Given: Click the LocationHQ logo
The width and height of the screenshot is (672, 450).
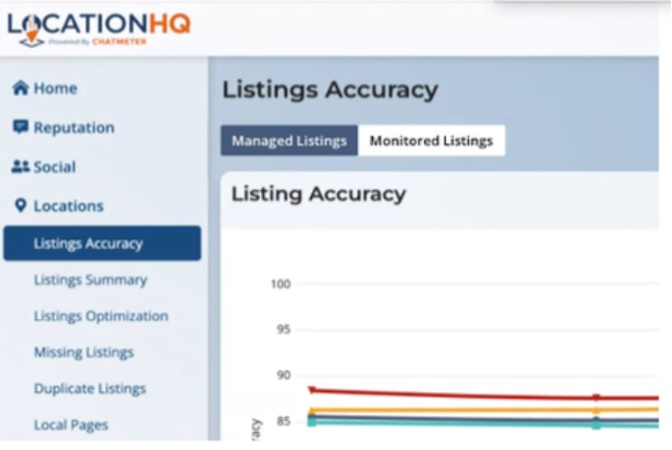Looking at the screenshot, I should (98, 28).
